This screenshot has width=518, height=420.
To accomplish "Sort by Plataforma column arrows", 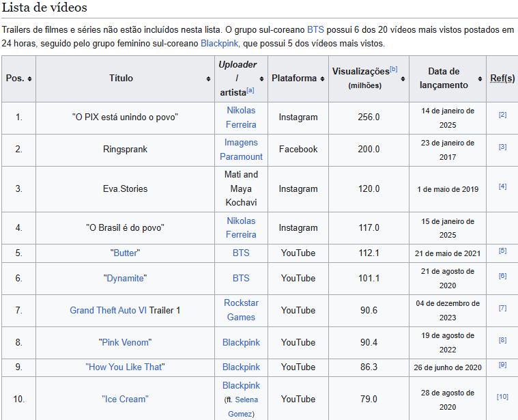I will tap(322, 79).
